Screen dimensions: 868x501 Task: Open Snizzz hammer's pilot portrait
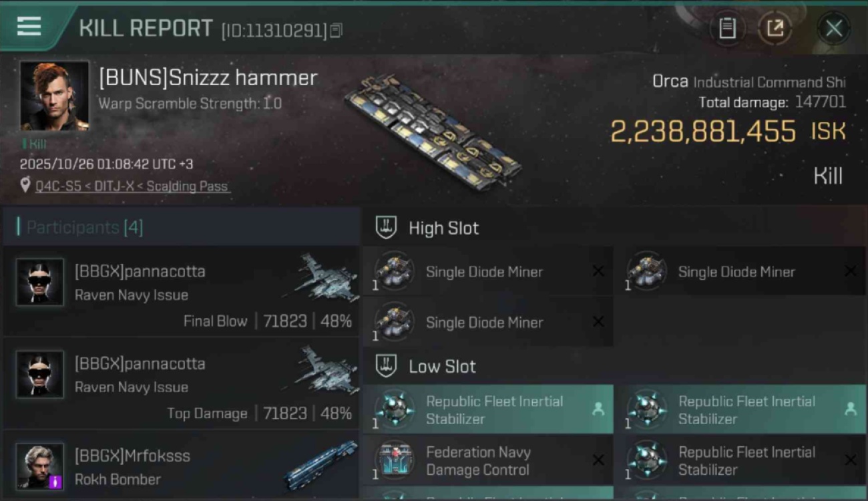pyautogui.click(x=54, y=96)
